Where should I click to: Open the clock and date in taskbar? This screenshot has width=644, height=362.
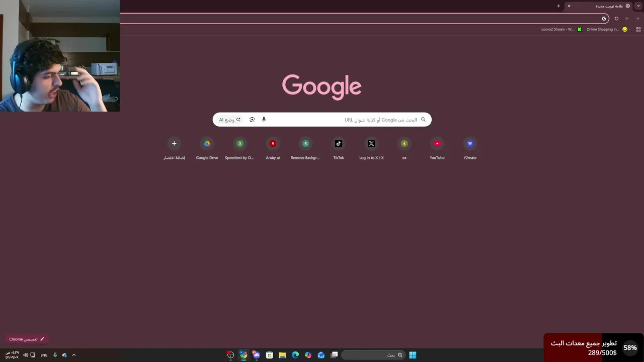click(12, 355)
